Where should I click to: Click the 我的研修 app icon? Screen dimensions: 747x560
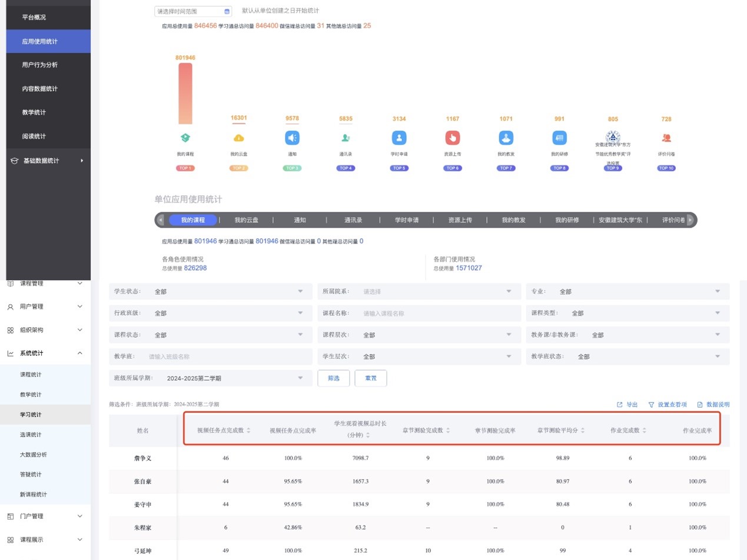click(x=559, y=138)
